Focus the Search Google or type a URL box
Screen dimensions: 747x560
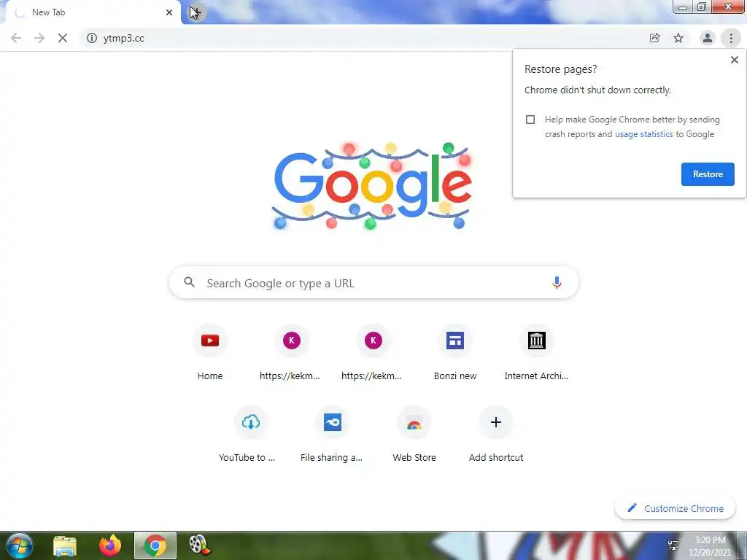click(373, 283)
